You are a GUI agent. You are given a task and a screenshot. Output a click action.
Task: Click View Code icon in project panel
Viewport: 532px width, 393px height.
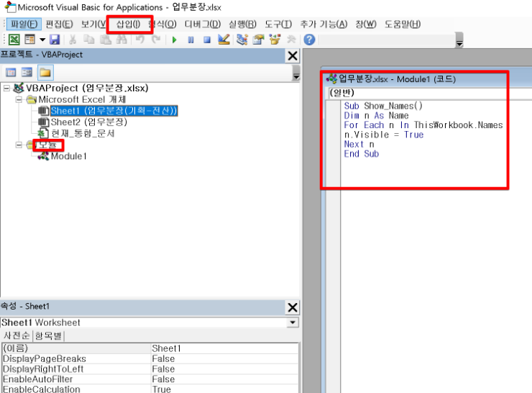(11, 73)
